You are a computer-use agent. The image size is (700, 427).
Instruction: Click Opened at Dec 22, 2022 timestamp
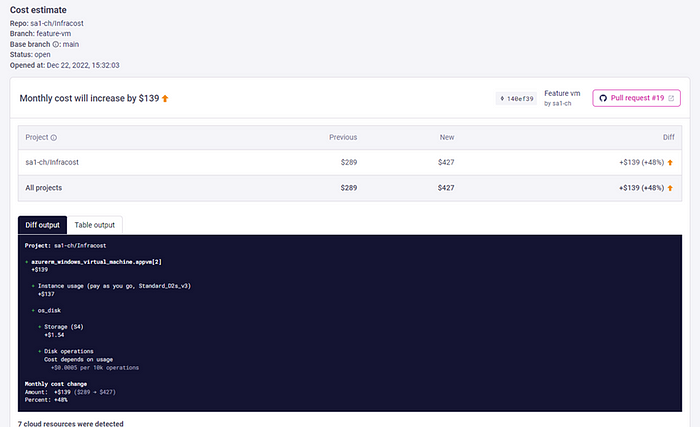(x=64, y=65)
